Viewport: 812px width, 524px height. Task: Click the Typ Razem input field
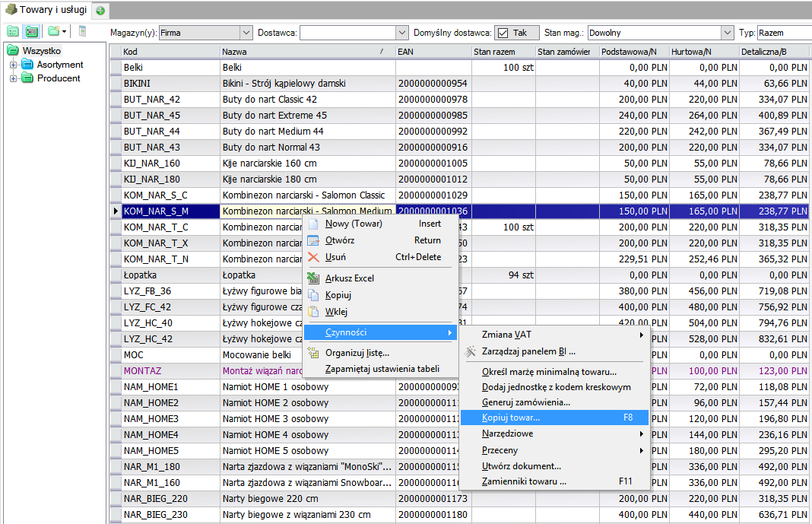pos(784,33)
